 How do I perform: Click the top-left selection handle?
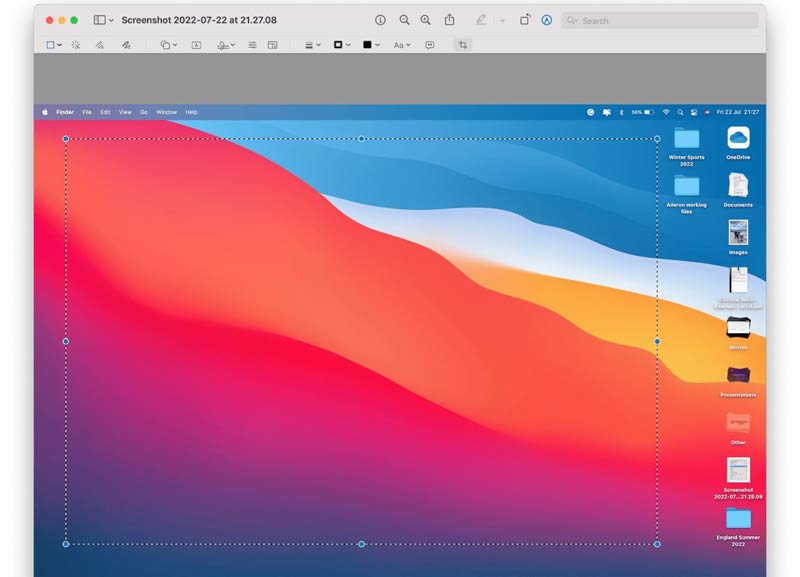pyautogui.click(x=66, y=139)
